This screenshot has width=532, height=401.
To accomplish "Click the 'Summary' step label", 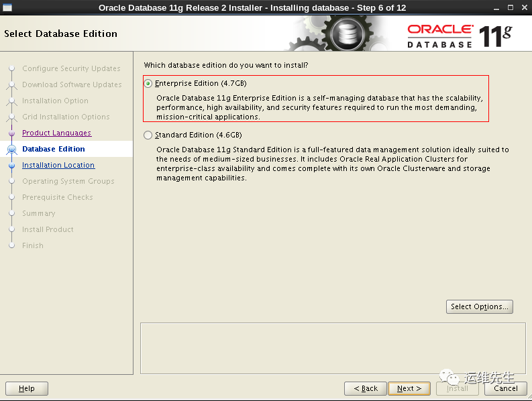I will coord(39,213).
